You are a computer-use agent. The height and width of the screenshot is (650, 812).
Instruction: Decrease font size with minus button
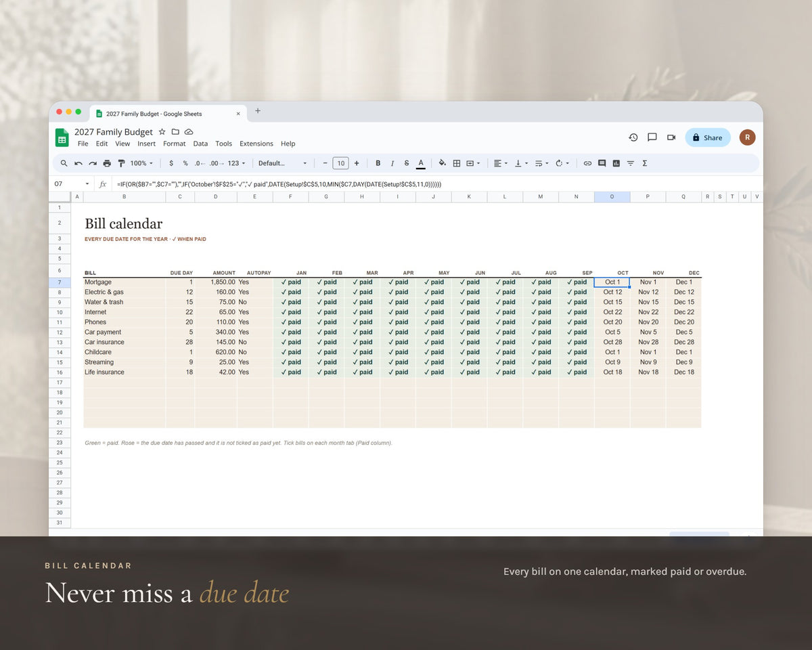click(x=325, y=163)
